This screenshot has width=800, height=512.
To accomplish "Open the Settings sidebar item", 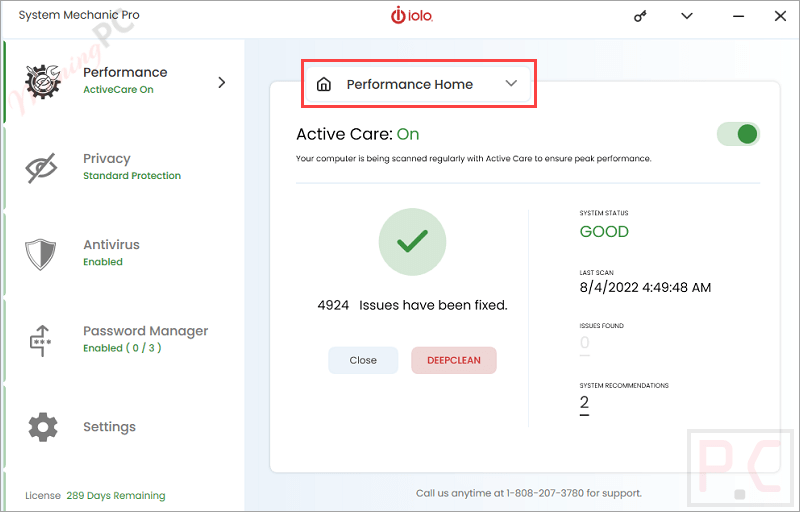I will [125, 427].
